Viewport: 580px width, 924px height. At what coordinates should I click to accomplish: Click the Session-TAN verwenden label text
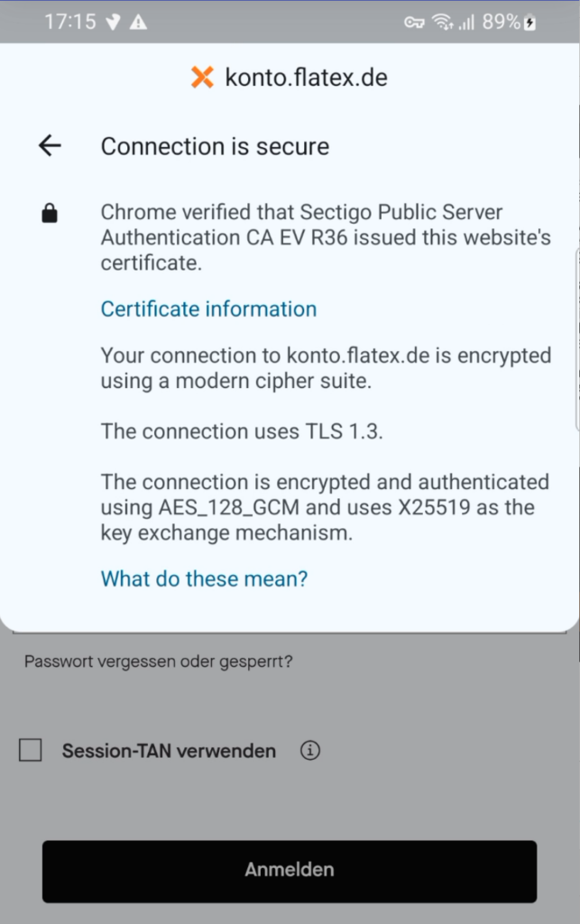coord(169,751)
